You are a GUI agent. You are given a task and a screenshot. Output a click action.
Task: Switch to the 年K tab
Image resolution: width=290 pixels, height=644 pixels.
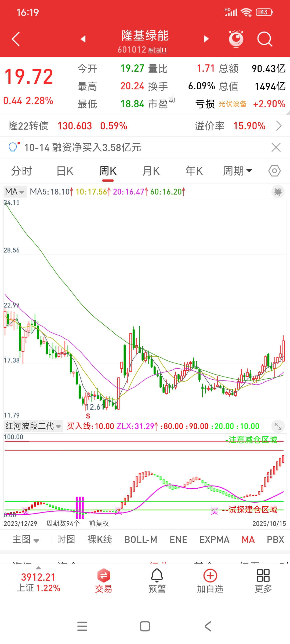click(194, 171)
